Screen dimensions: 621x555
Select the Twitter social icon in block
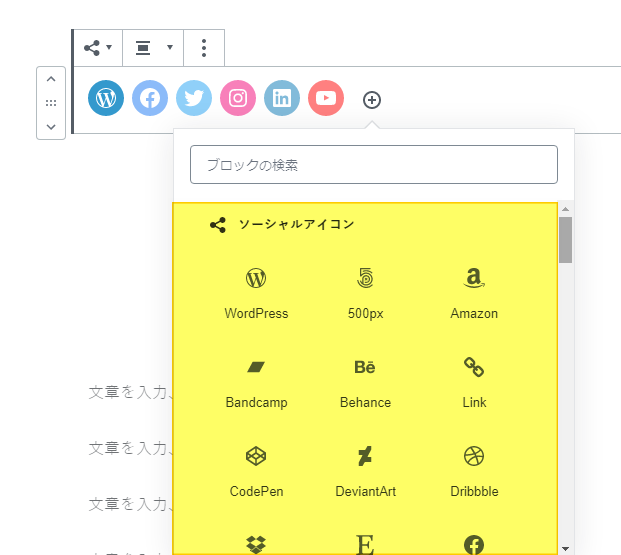[194, 98]
